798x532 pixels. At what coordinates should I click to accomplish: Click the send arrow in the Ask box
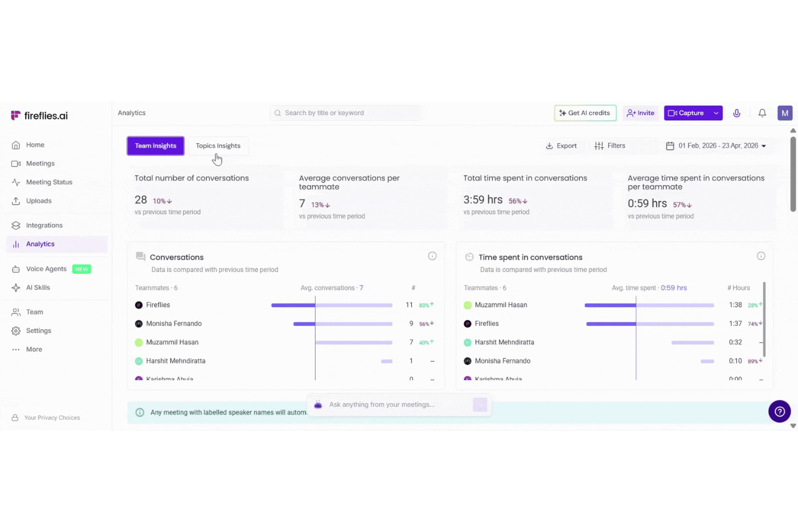480,405
